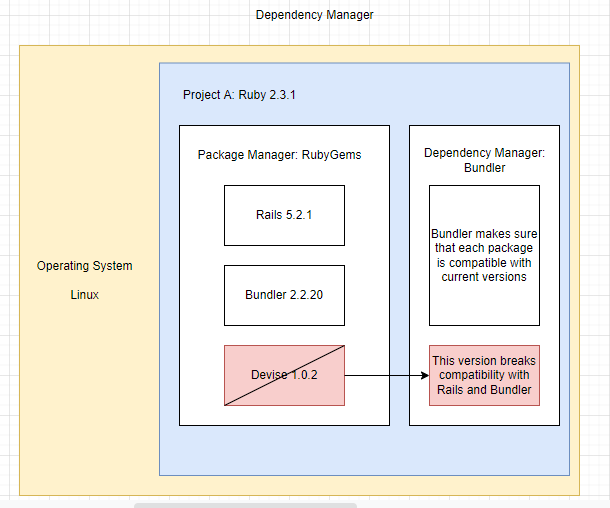Click the "Project A: Ruby 2.3.1" label
Viewport: 610px width, 508px height.
239,95
